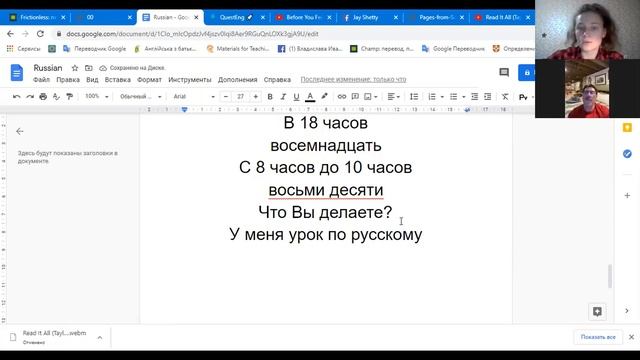640x360 pixels.
Task: Hide side panel chevron
Action: pos(627,311)
